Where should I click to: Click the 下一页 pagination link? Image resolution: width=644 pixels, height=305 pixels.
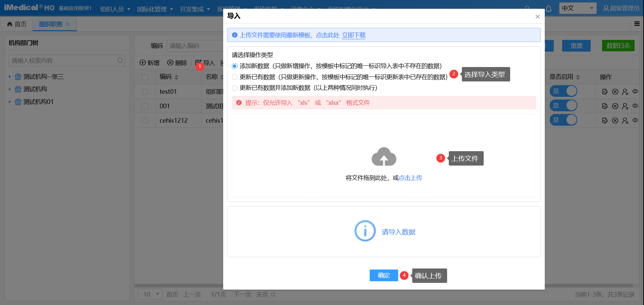(242, 294)
